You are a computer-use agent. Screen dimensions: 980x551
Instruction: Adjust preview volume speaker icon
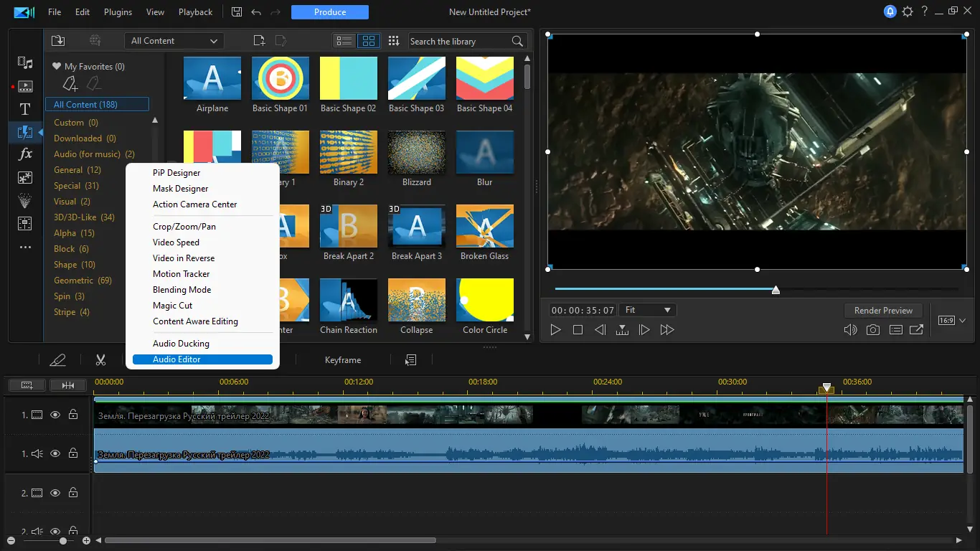[850, 330]
